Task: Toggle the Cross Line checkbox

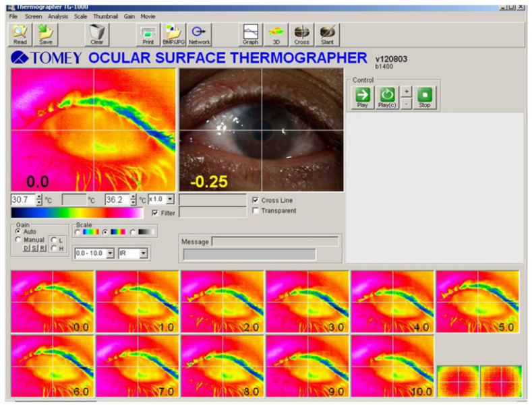Action: [256, 200]
